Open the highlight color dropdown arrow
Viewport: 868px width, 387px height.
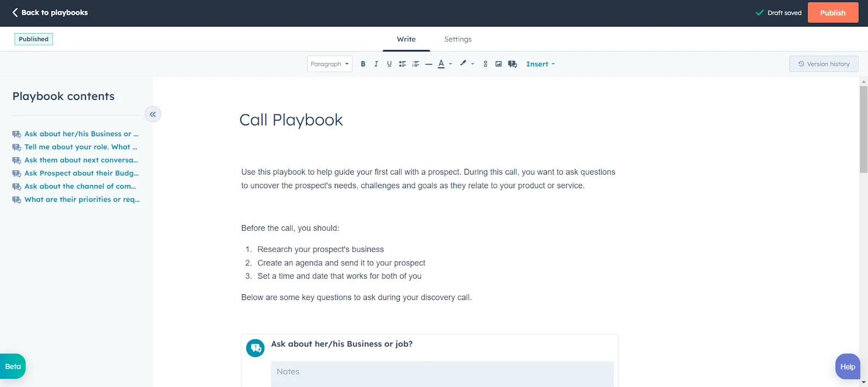point(473,64)
